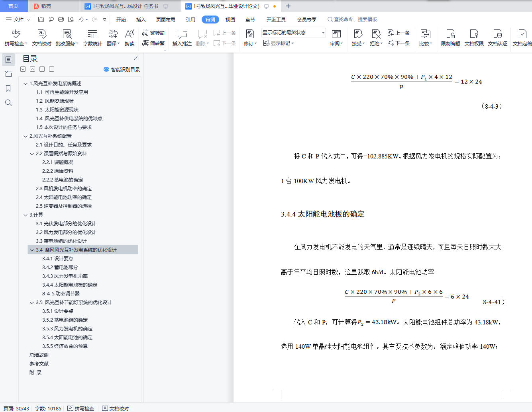Switch to the 视图 ribbon tab
Image resolution: width=532 pixels, height=412 pixels.
click(x=230, y=20)
